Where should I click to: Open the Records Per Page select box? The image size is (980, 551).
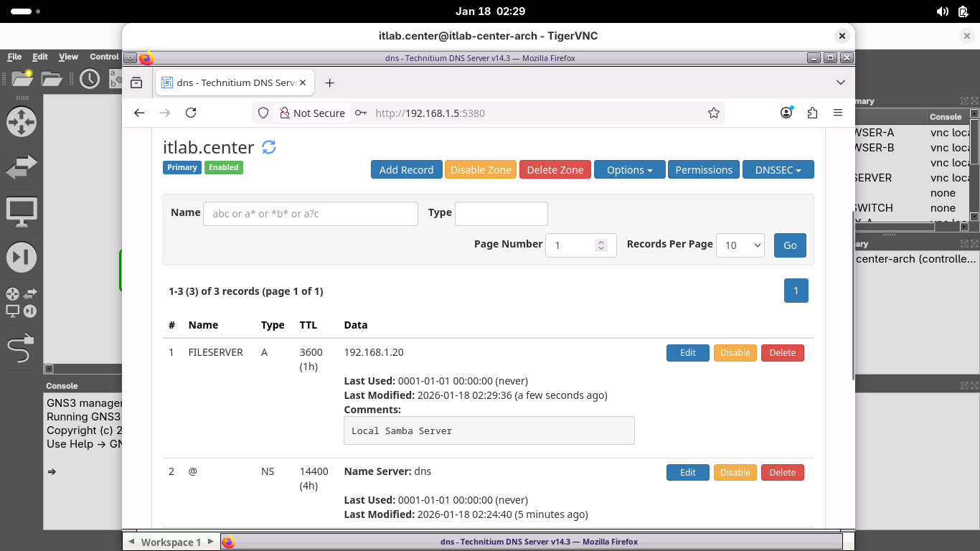tap(740, 245)
